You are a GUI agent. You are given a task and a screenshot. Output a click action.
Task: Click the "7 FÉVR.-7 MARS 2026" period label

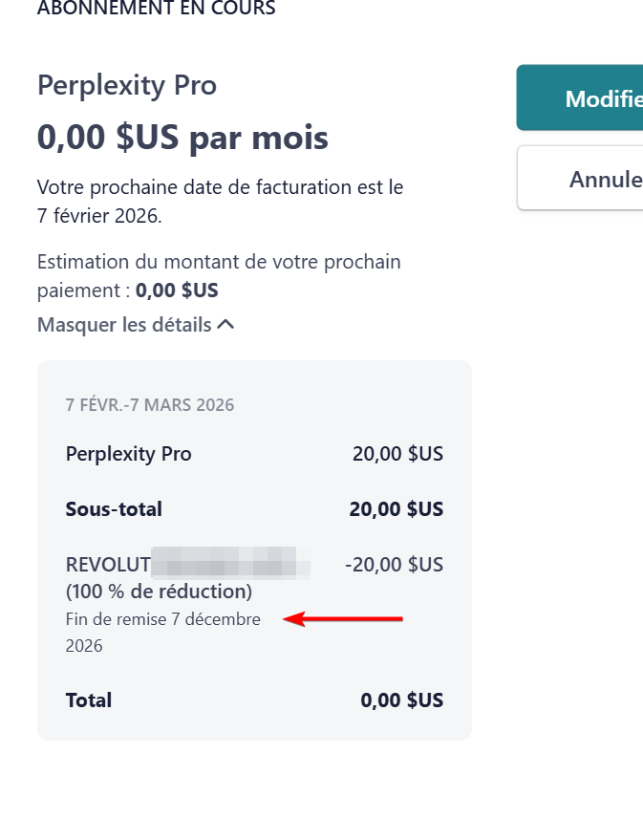click(x=150, y=404)
